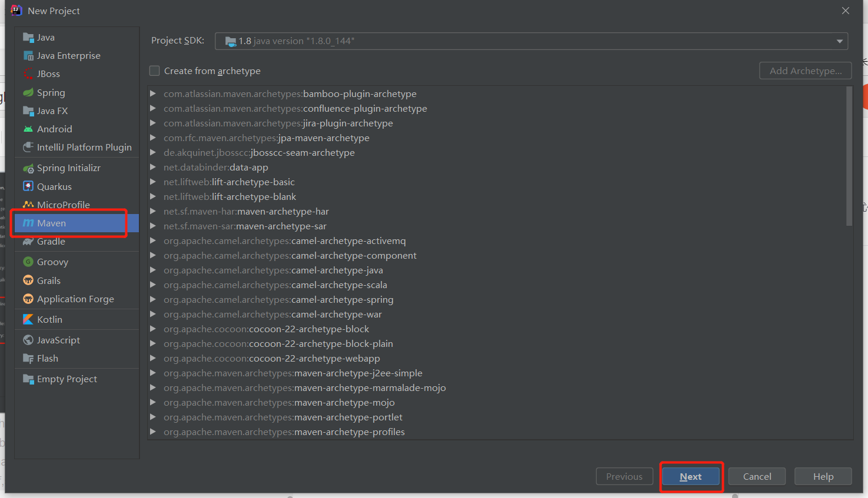Click the MicroProfile icon

[x=28, y=205]
